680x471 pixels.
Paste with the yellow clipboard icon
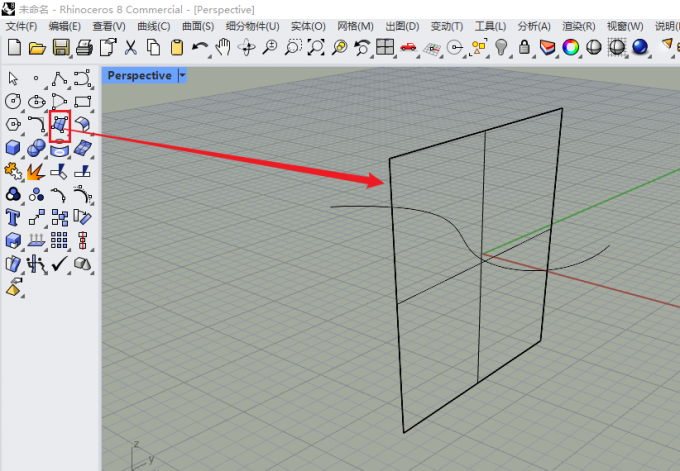(177, 47)
